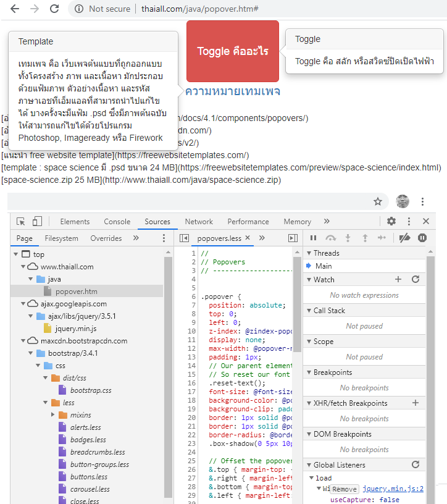Viewport: 447px width, 504px height.
Task: Add a watch expression plus icon
Action: point(398,280)
